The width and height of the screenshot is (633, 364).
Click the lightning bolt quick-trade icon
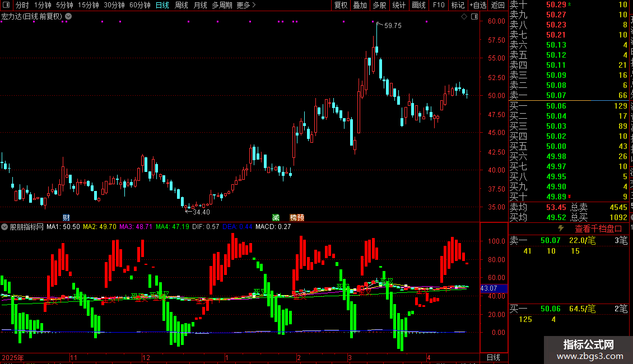tap(561, 228)
